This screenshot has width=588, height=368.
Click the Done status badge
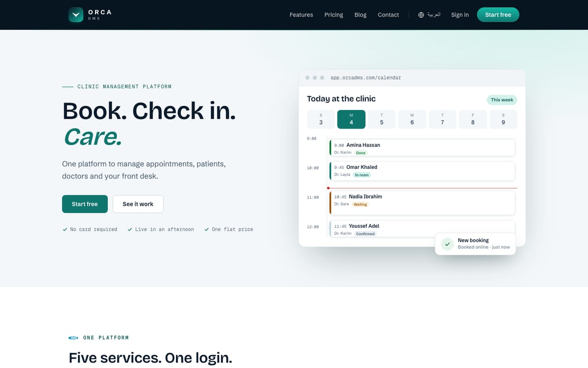(361, 153)
